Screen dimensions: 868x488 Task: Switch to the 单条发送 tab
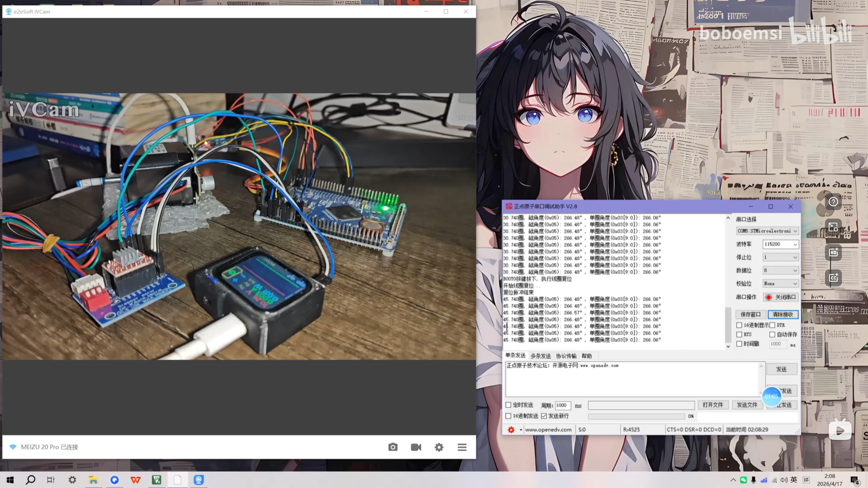coord(515,355)
